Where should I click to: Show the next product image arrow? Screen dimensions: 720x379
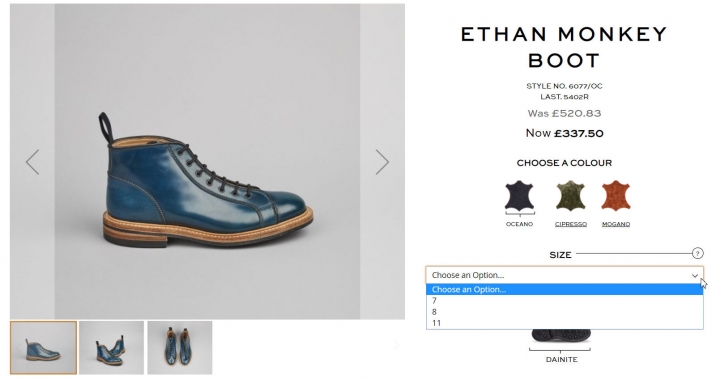click(x=382, y=162)
